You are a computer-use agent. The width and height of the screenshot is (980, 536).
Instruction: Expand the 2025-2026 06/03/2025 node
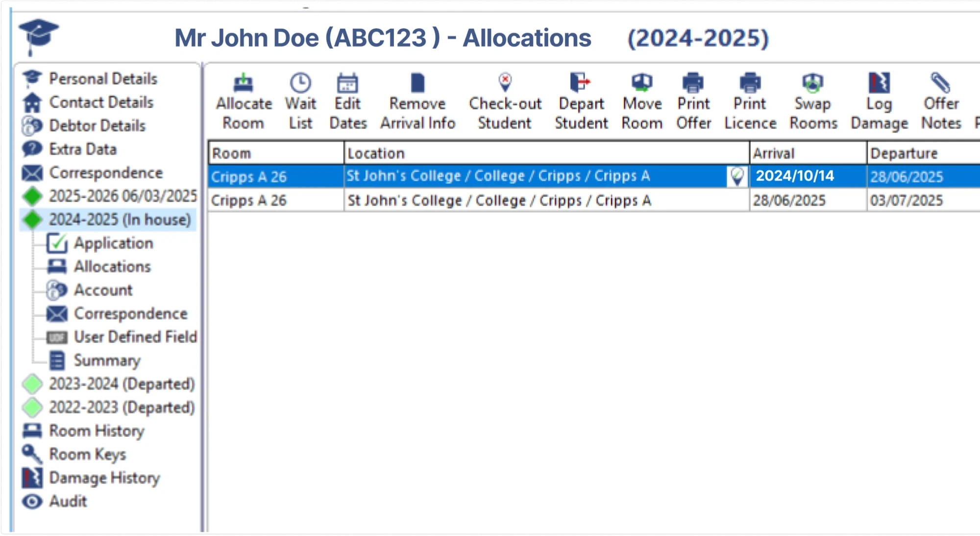pos(32,196)
